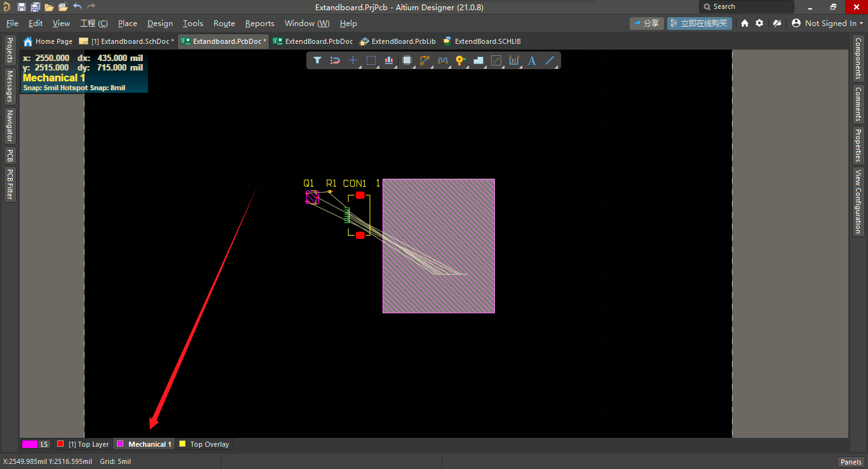Screen dimensions: 868x469
Task: Choose the Place Dimension icon
Action: click(x=514, y=60)
